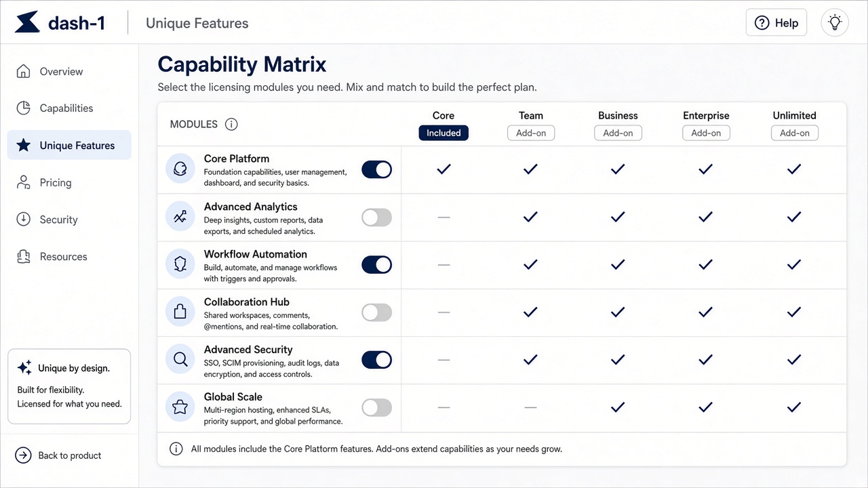Switch off the Advanced Security toggle
Screen dimensions: 868x488
point(377,360)
